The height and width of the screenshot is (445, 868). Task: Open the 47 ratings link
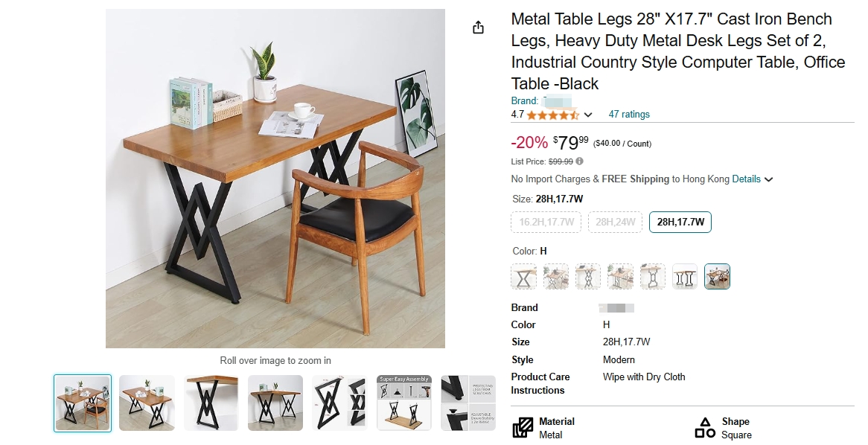pyautogui.click(x=629, y=115)
